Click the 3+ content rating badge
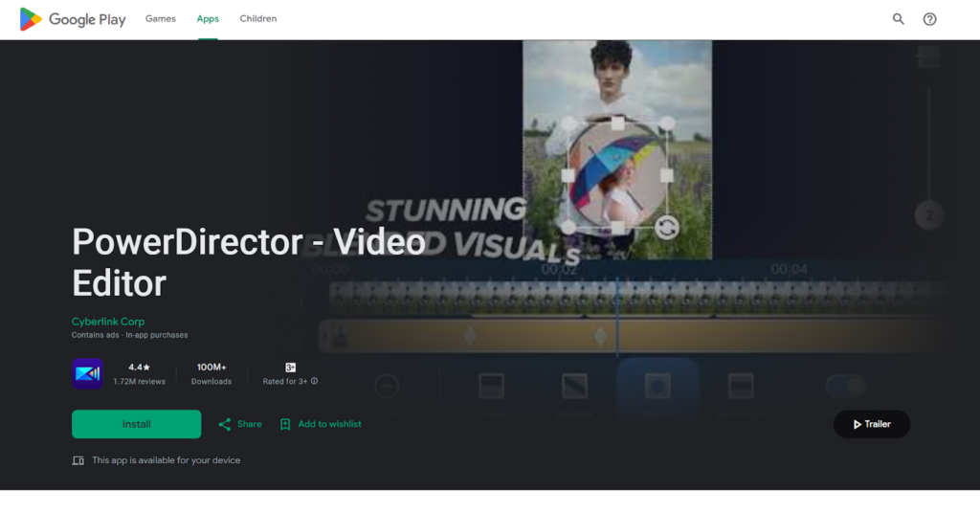This screenshot has height=513, width=980. (x=290, y=368)
